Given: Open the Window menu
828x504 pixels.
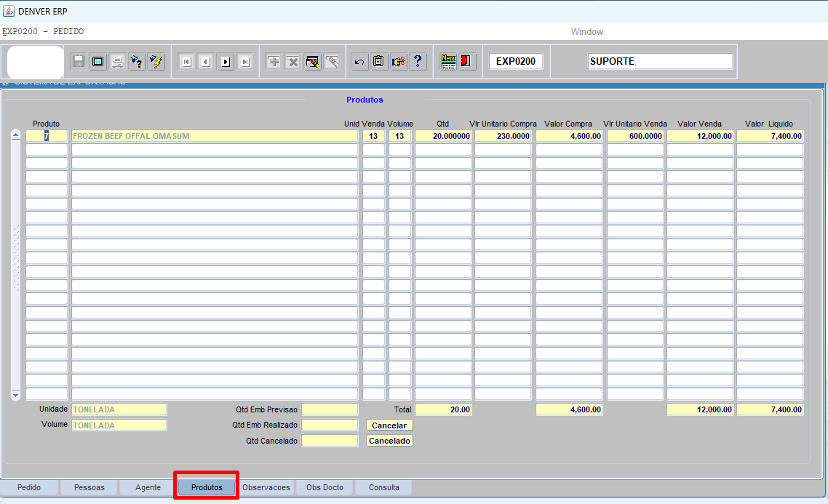Looking at the screenshot, I should click(x=586, y=32).
